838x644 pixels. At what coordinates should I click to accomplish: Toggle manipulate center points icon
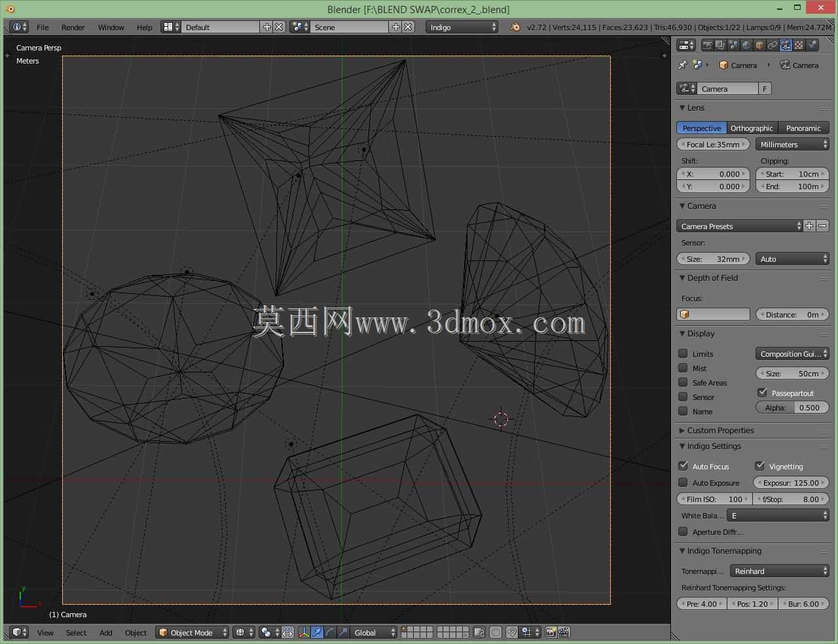pos(287,632)
